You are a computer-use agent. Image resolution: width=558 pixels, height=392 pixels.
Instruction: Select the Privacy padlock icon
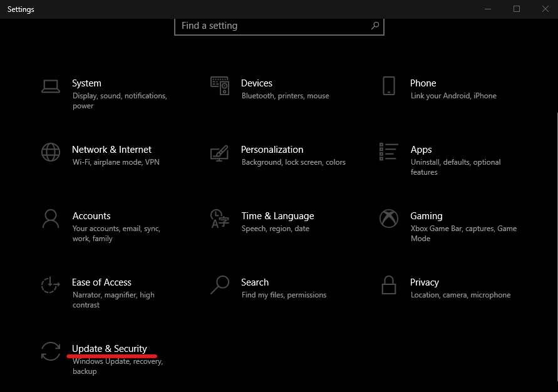point(389,285)
